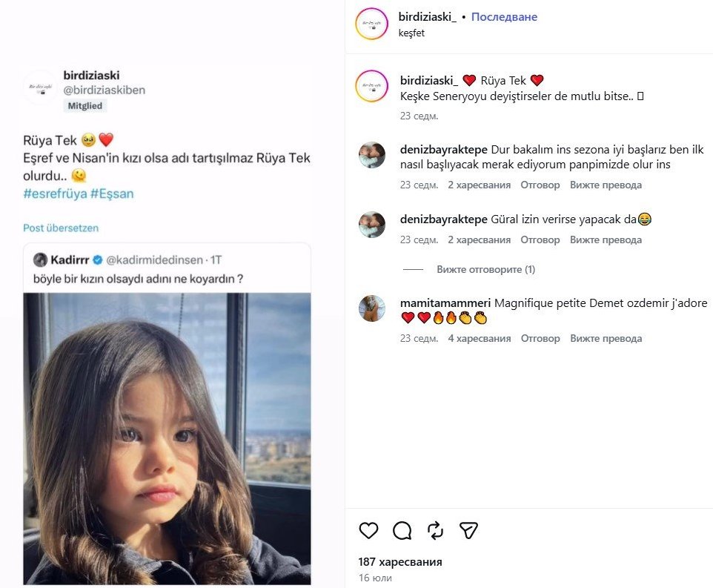Click Post übersetzen in the tweet

61,228
